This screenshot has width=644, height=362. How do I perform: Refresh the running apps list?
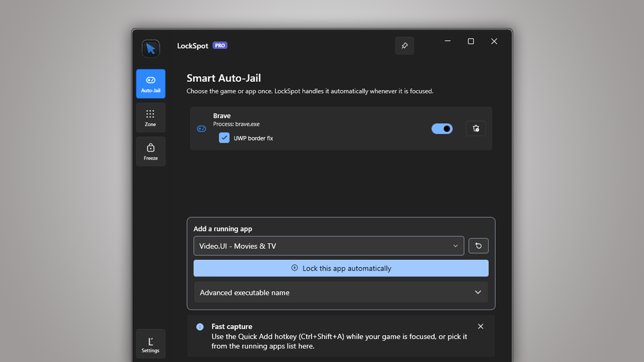point(478,246)
